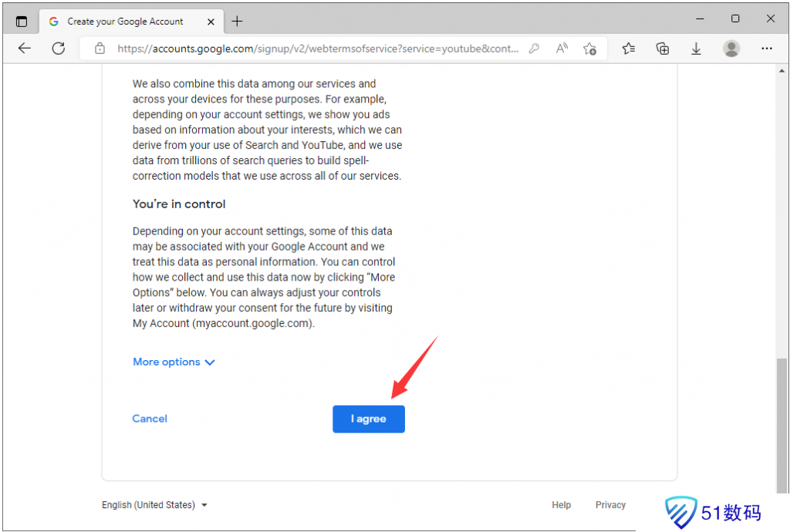This screenshot has height=532, width=790.
Task: Click the address bar URL field
Action: tap(316, 49)
